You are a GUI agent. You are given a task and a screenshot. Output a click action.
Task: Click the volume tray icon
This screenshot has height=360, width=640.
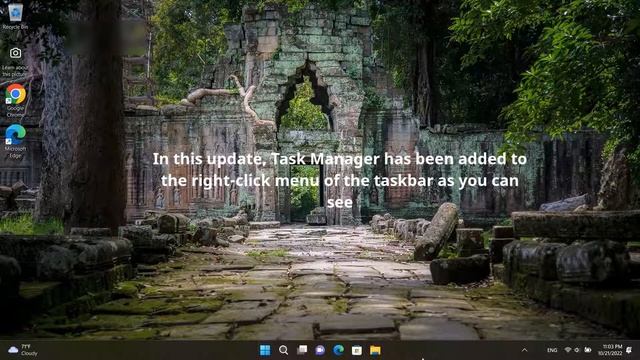pos(577,350)
